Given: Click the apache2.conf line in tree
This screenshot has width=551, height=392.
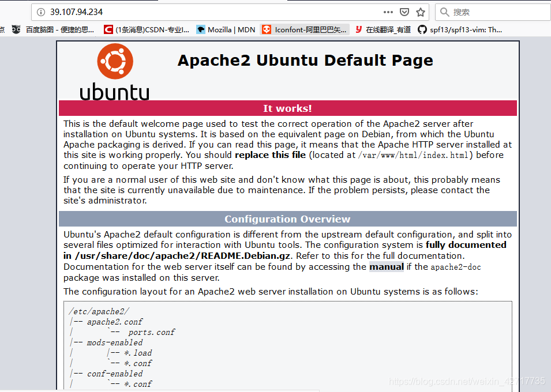Looking at the screenshot, I should pos(115,322).
